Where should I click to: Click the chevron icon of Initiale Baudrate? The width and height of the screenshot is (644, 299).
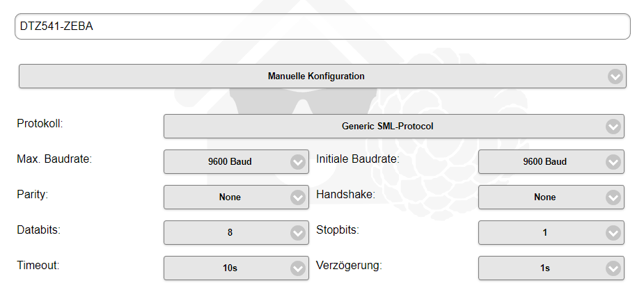(613, 162)
